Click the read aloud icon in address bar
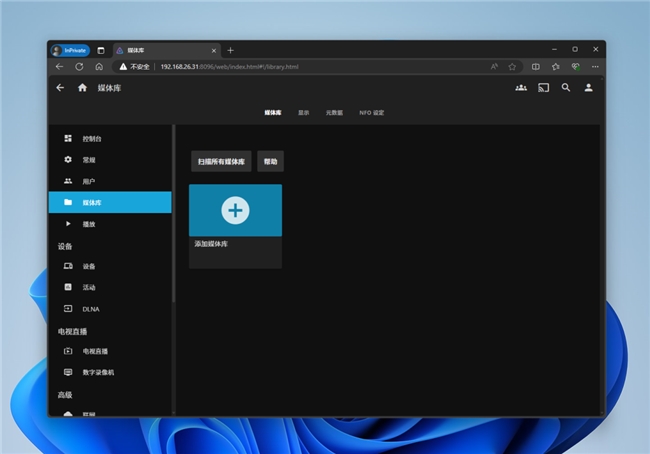Viewport: 650px width, 454px height. [494, 67]
